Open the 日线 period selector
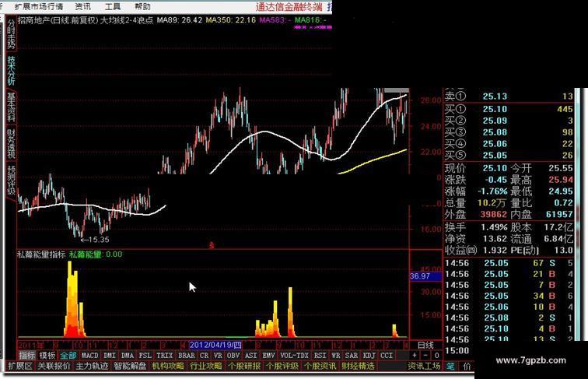Screen dimensions: 588x379 point(425,345)
